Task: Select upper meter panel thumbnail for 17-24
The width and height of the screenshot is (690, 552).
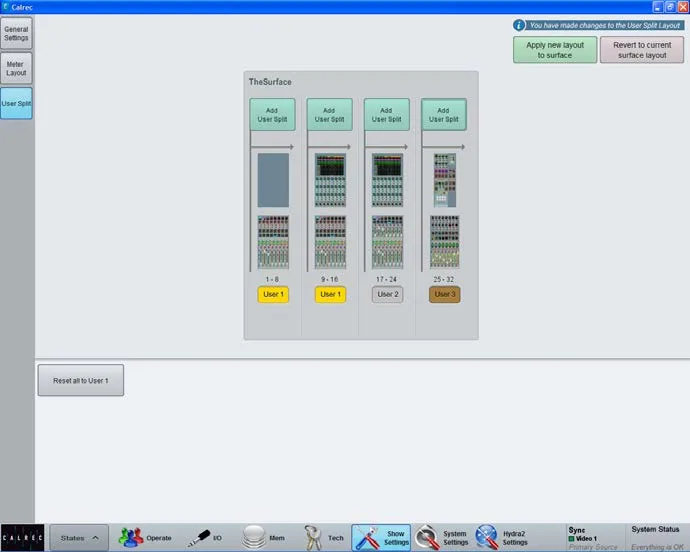Action: point(387,180)
